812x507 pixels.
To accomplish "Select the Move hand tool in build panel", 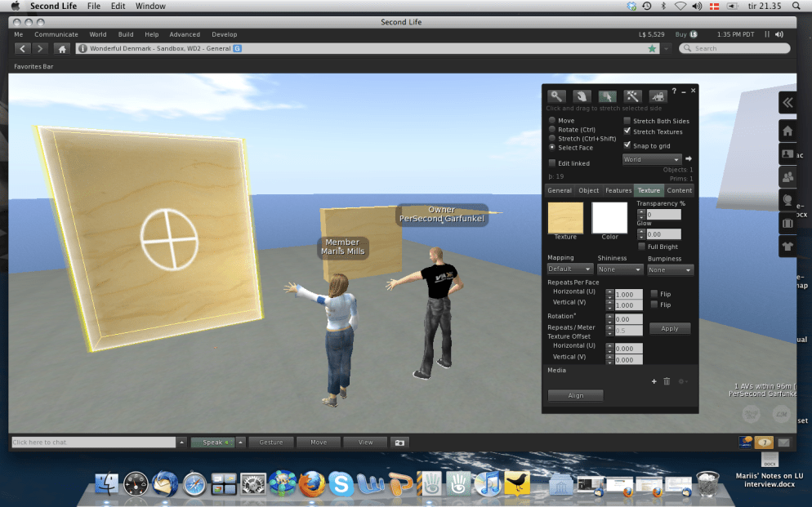I will click(582, 96).
